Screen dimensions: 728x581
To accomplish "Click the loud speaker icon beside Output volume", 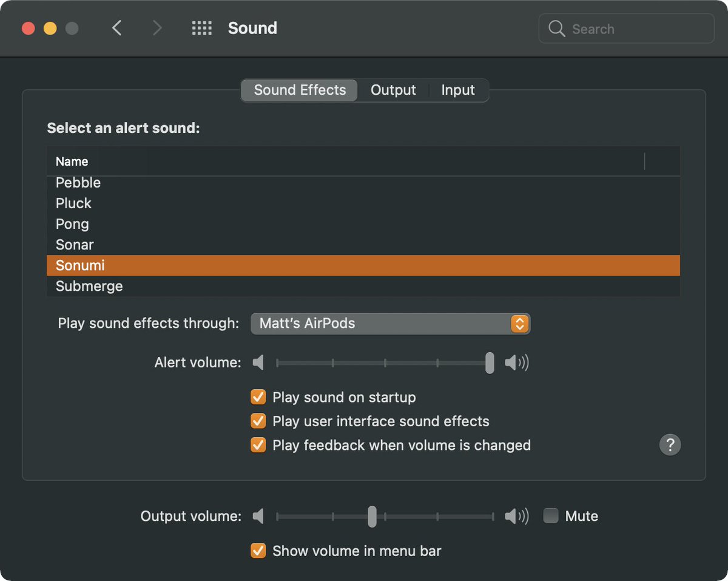I will click(x=517, y=517).
